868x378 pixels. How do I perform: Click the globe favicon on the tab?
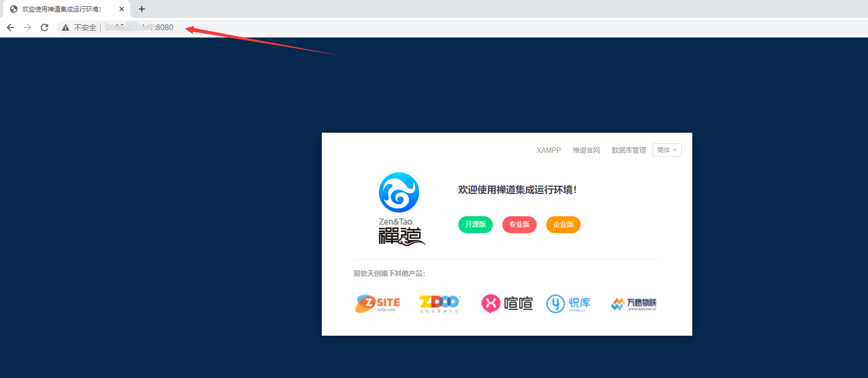click(14, 9)
